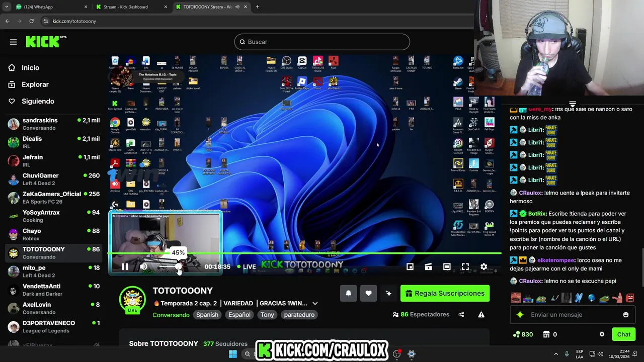The width and height of the screenshot is (644, 362).
Task: Open the browser tab list dropdown
Action: tap(7, 7)
